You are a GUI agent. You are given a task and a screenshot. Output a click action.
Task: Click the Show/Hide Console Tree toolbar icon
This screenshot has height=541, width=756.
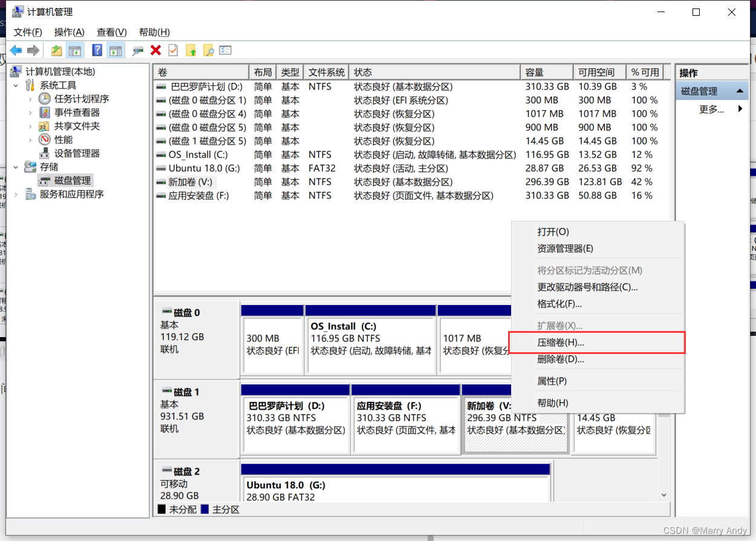click(x=75, y=51)
